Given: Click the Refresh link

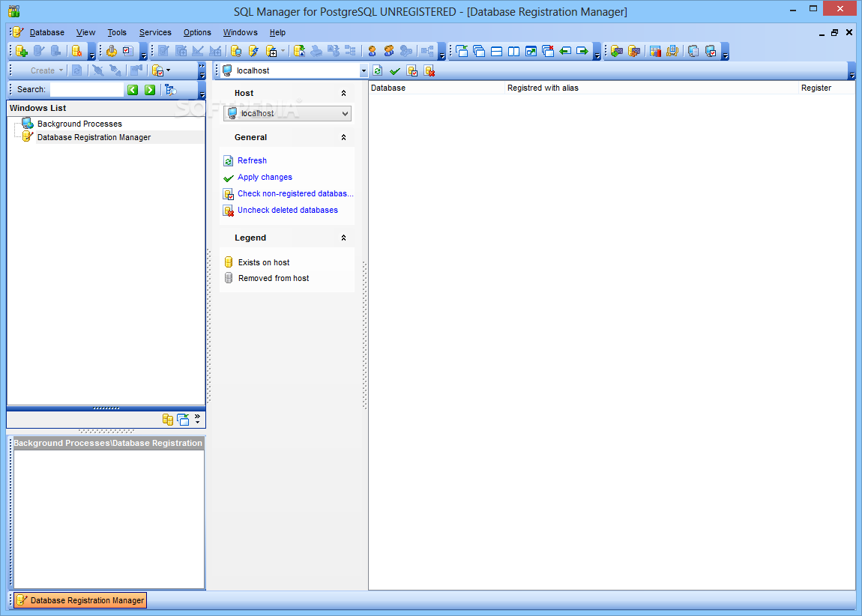Looking at the screenshot, I should pyautogui.click(x=253, y=160).
